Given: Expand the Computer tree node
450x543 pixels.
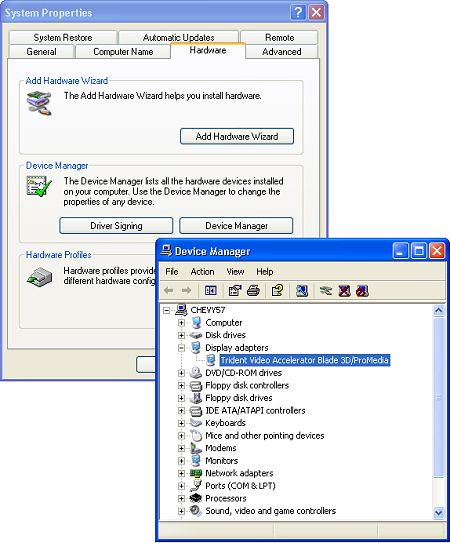Looking at the screenshot, I should click(x=181, y=322).
